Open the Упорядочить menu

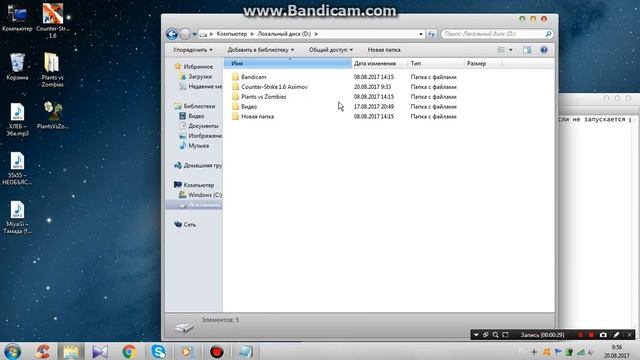point(192,50)
